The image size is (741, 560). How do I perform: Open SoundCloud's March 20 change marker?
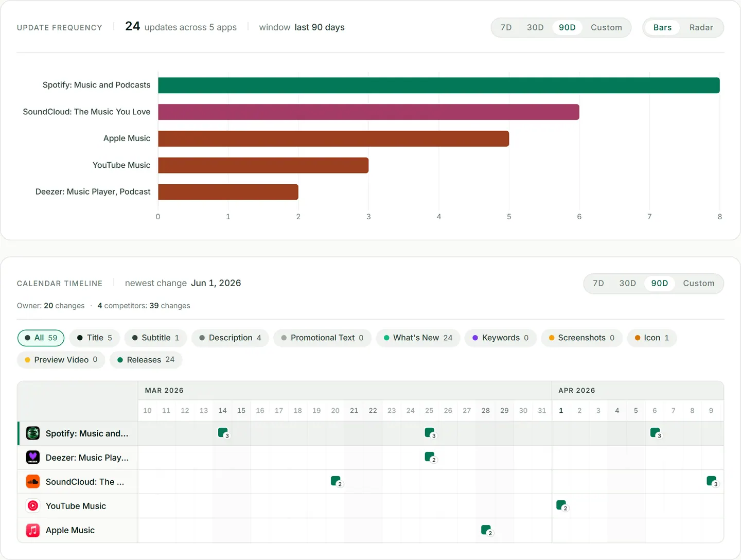[336, 481]
